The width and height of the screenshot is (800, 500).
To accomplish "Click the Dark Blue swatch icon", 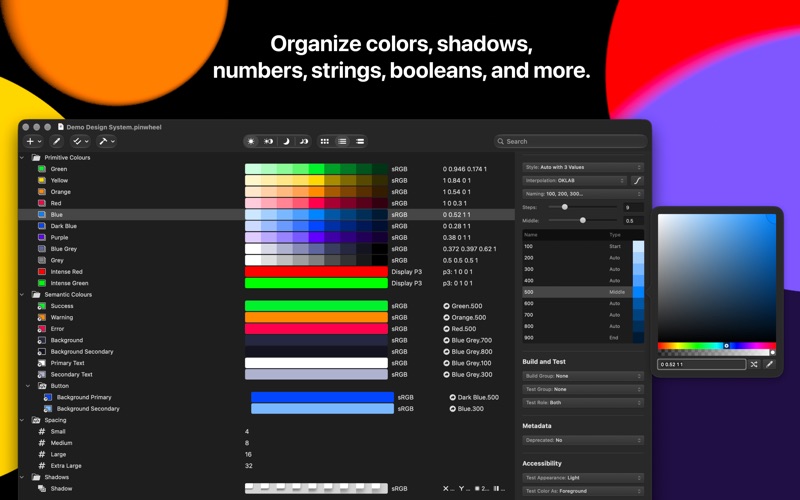I will point(42,226).
